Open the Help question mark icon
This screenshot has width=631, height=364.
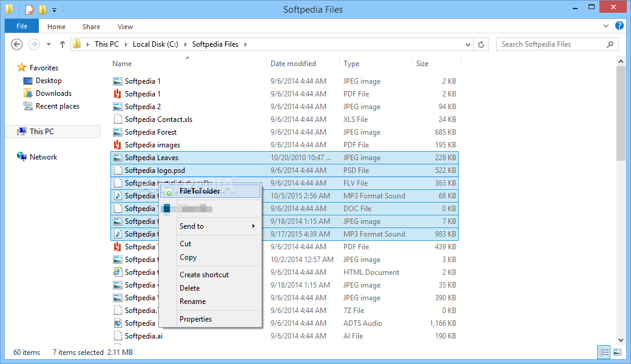(x=619, y=25)
